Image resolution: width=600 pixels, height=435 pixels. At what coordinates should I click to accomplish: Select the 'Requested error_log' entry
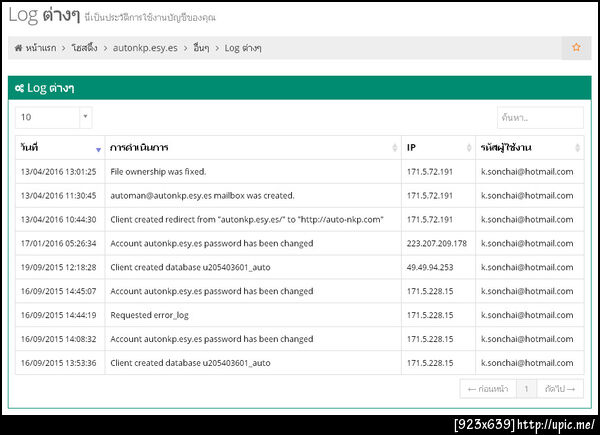(149, 315)
